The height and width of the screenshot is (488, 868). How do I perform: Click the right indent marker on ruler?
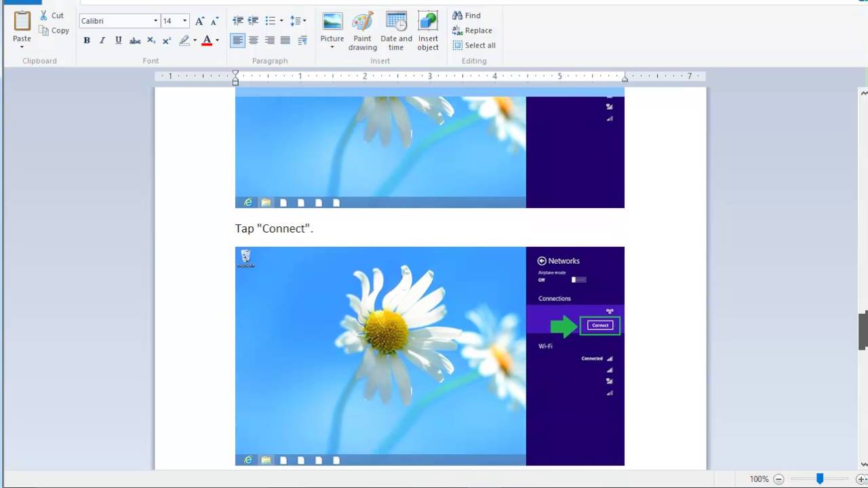click(625, 79)
